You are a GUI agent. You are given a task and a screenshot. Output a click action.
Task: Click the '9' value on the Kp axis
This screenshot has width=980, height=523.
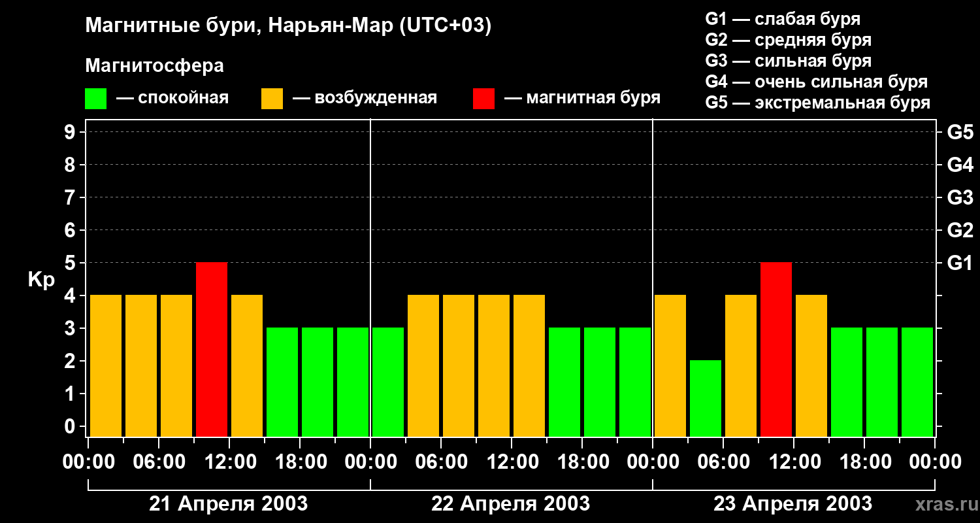tap(71, 132)
